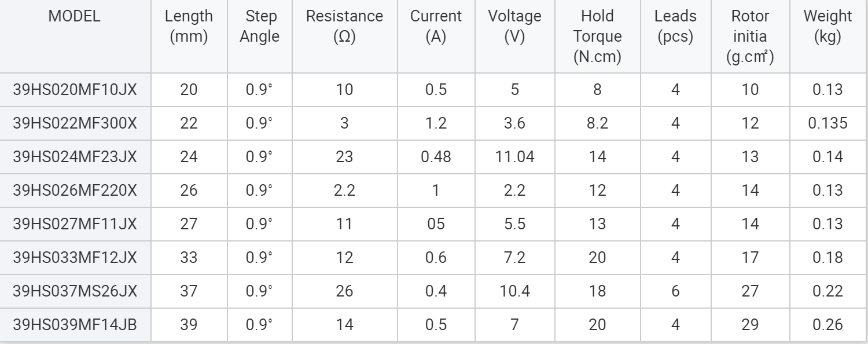Select the 39HS039MF14JB model cell

coord(74,325)
